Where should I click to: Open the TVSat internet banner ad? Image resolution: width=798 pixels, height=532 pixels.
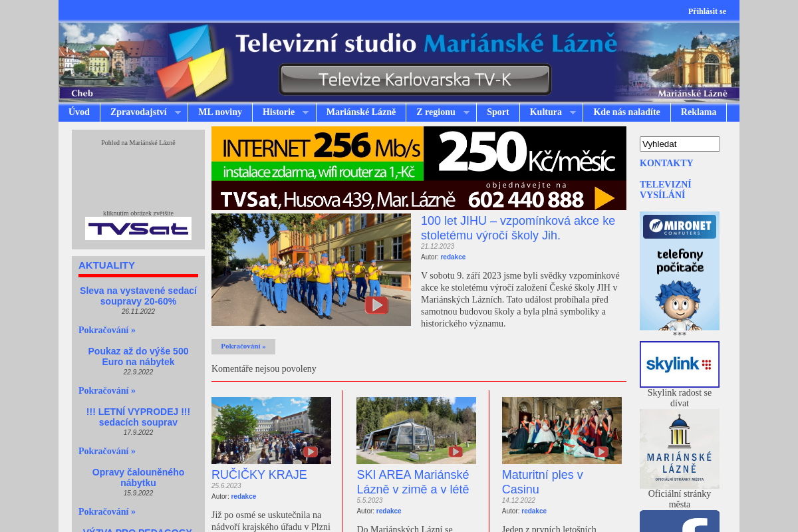[419, 168]
